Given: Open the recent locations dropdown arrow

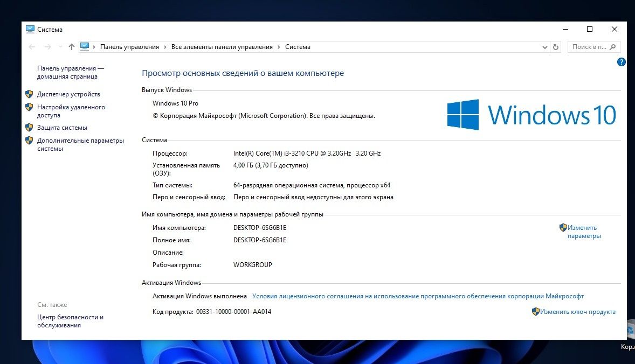Looking at the screenshot, I should tap(60, 47).
